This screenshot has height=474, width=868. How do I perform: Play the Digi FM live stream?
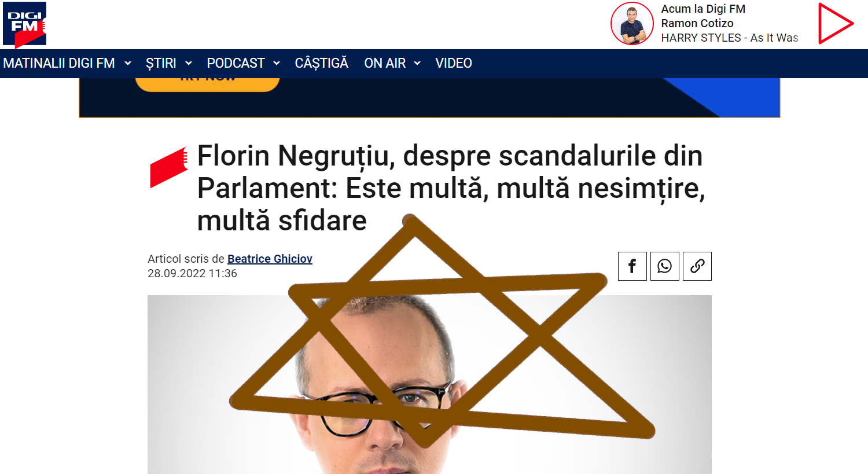836,24
